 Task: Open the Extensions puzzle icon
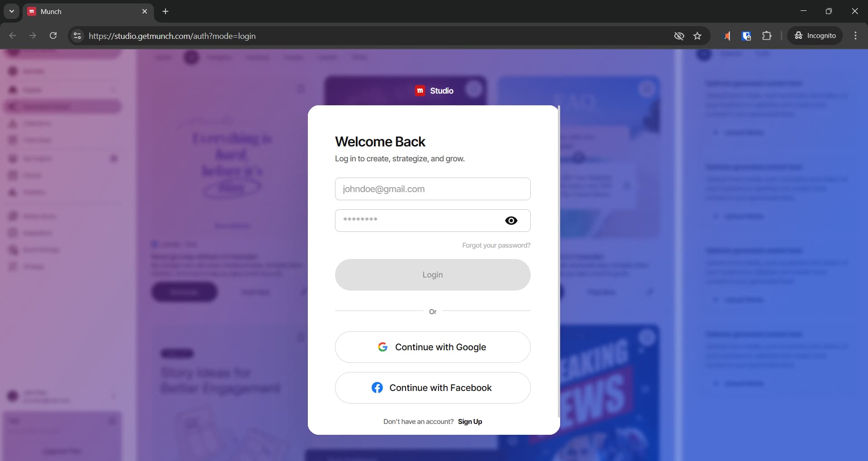click(x=767, y=36)
